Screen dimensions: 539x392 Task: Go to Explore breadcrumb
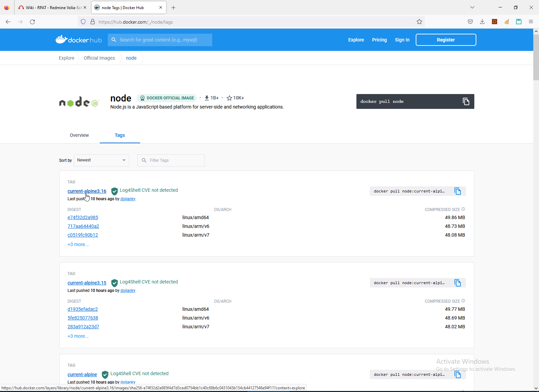coord(67,58)
